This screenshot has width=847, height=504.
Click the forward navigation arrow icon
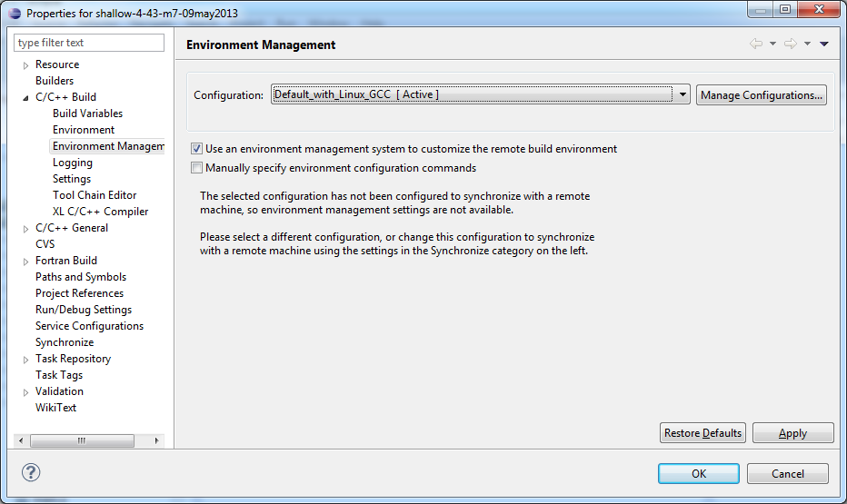point(791,44)
